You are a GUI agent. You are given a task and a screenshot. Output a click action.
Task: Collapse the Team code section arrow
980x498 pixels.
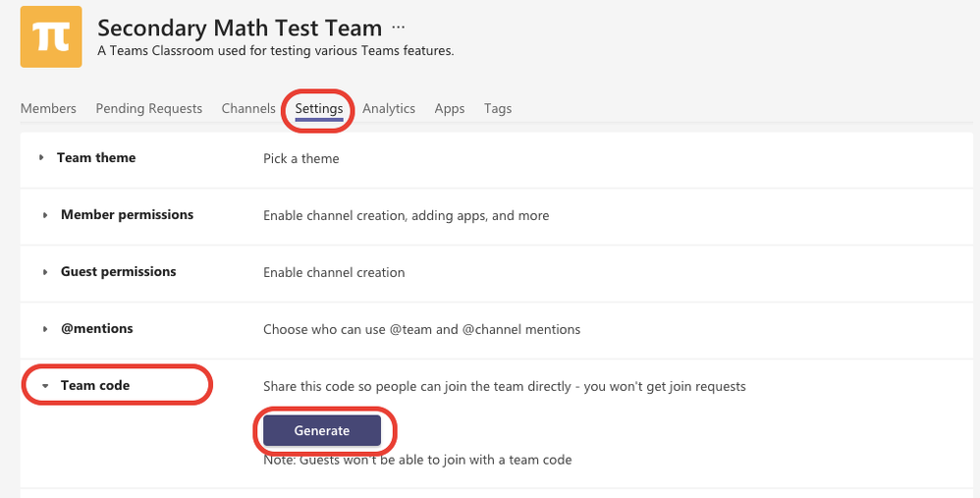[x=45, y=386]
